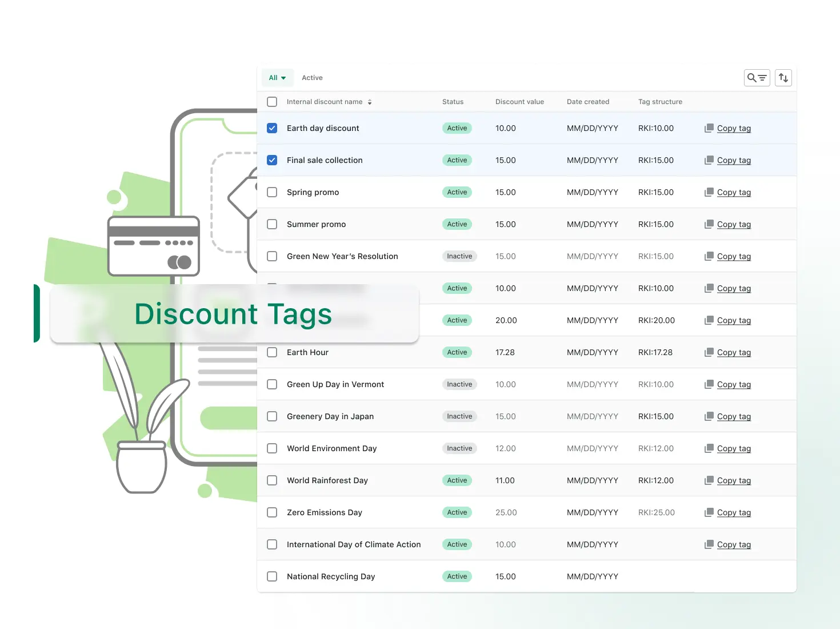Click the Discount Tags title banner
Image resolution: width=840 pixels, height=629 pixels.
coord(234,314)
